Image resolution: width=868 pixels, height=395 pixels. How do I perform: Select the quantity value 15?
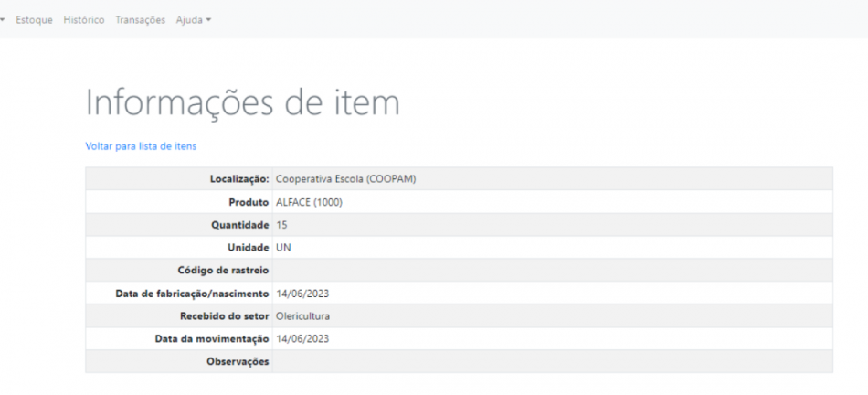click(x=281, y=225)
